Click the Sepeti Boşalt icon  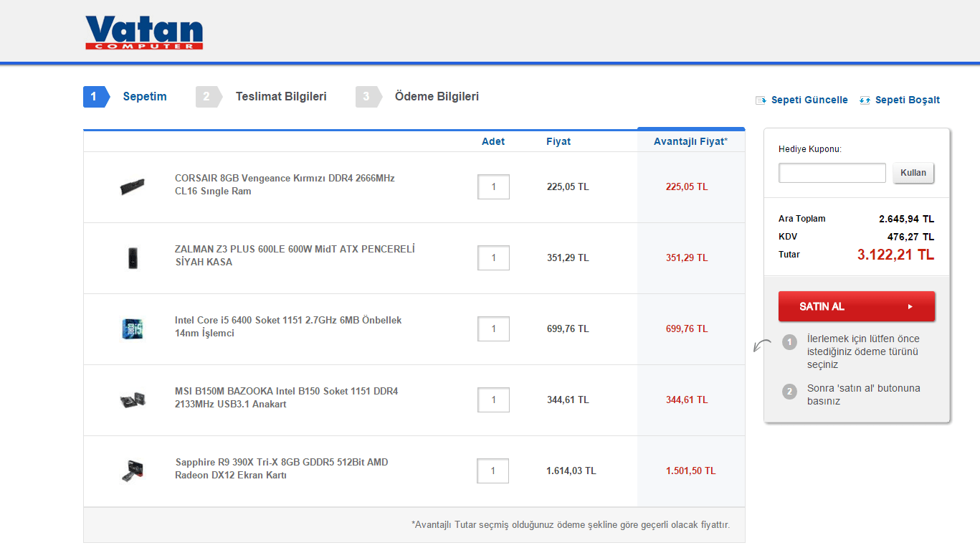pyautogui.click(x=865, y=100)
